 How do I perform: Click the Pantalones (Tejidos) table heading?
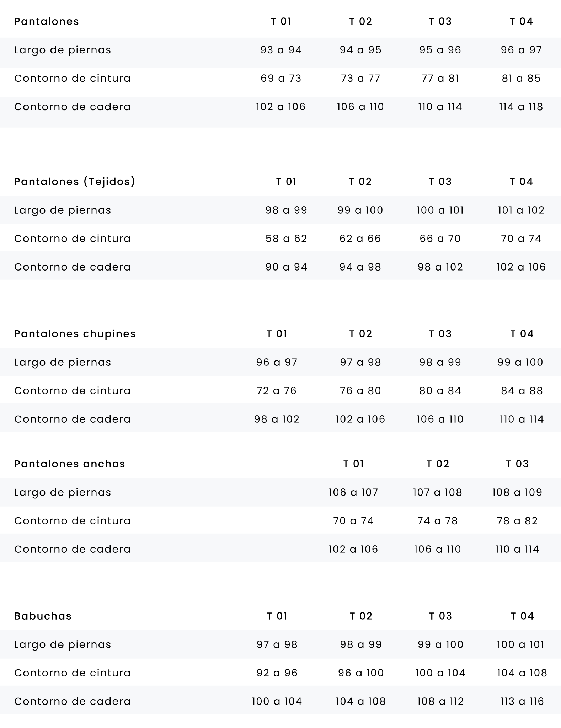[75, 182]
